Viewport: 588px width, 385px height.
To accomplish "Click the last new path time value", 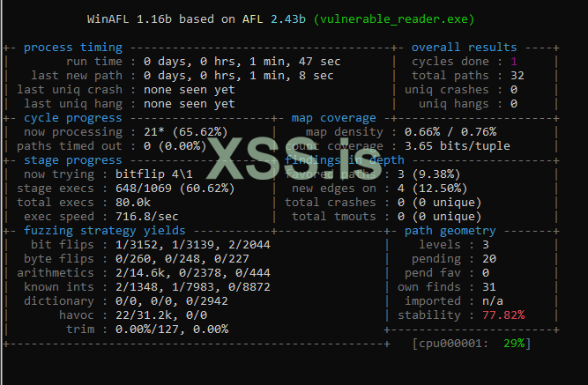I will click(239, 76).
